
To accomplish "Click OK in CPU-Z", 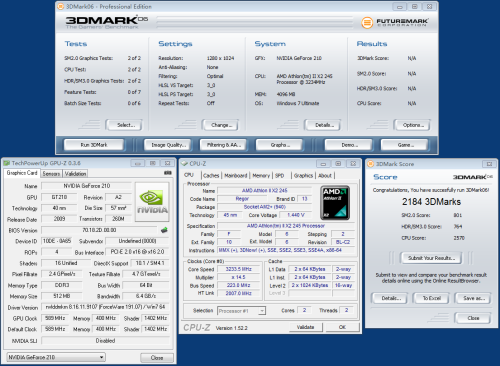I will coord(342,327).
